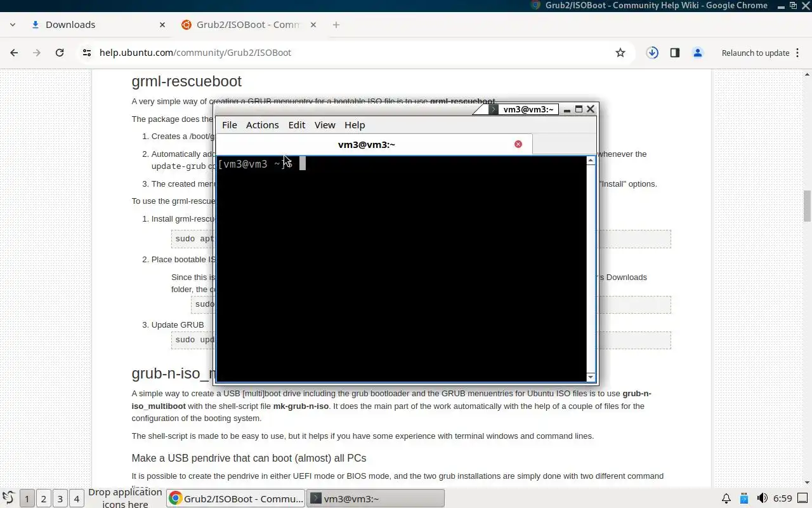812x508 pixels.
Task: Click the Relaunch to update button
Action: coord(755,53)
